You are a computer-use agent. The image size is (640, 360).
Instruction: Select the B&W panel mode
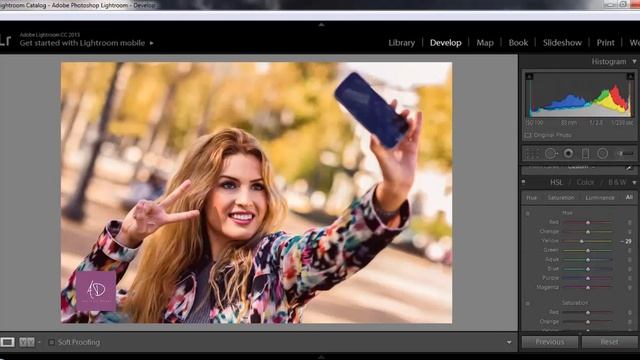[617, 182]
